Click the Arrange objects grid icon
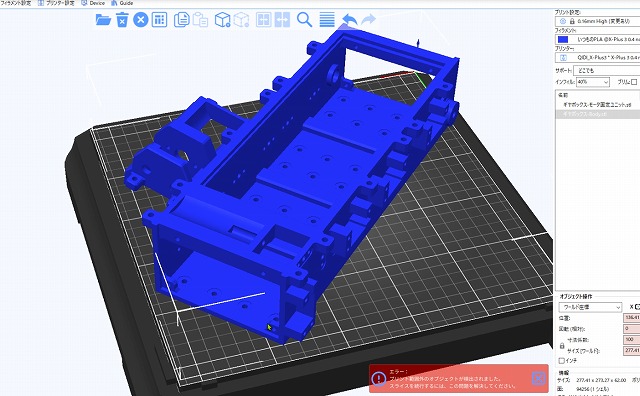The height and width of the screenshot is (396, 640). [x=159, y=20]
